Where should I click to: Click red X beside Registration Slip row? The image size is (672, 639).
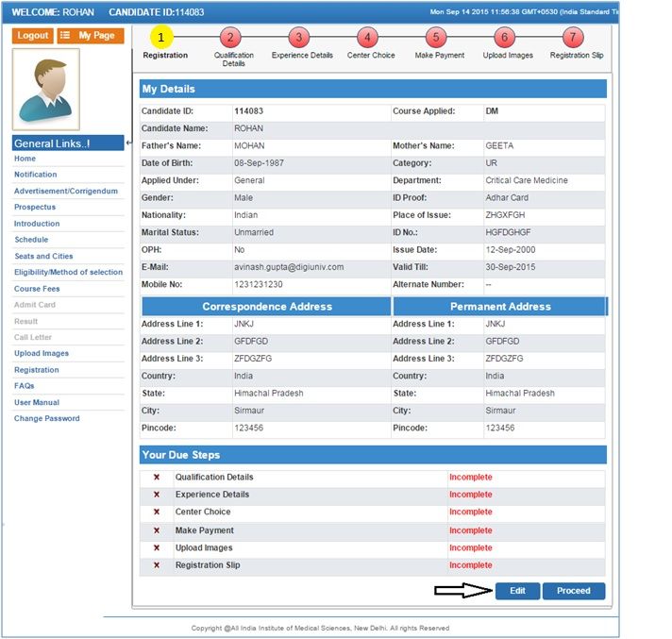coord(157,565)
